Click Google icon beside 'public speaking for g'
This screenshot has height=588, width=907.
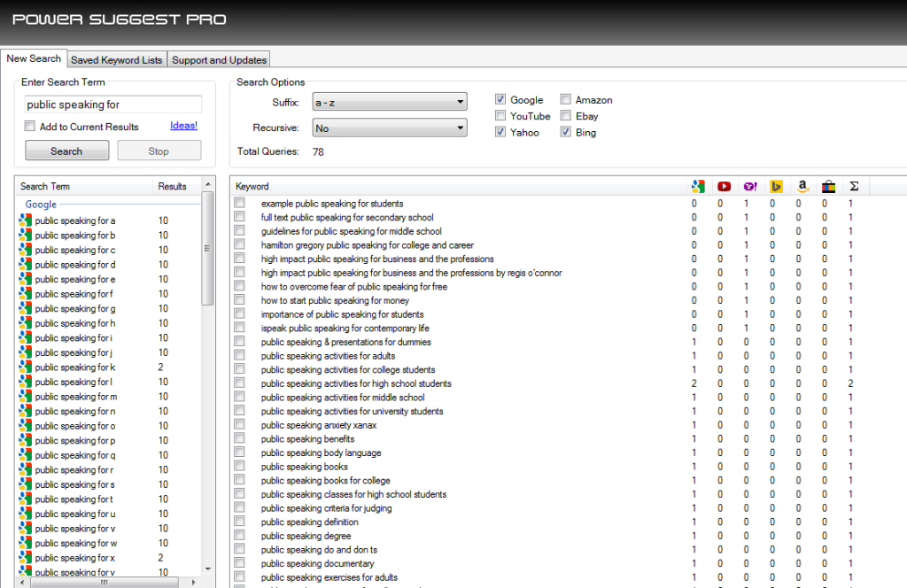(x=25, y=308)
